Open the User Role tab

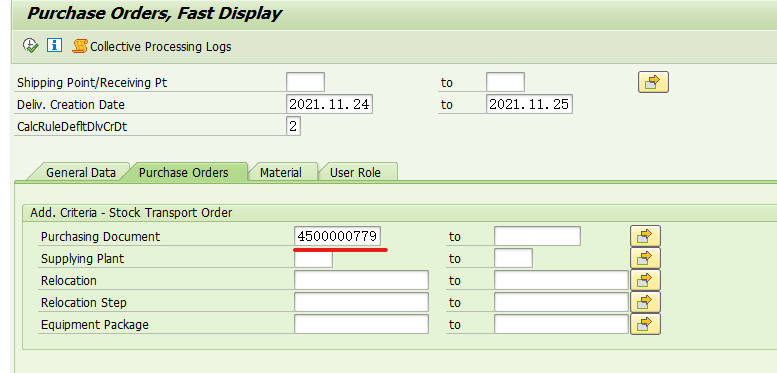pos(355,172)
